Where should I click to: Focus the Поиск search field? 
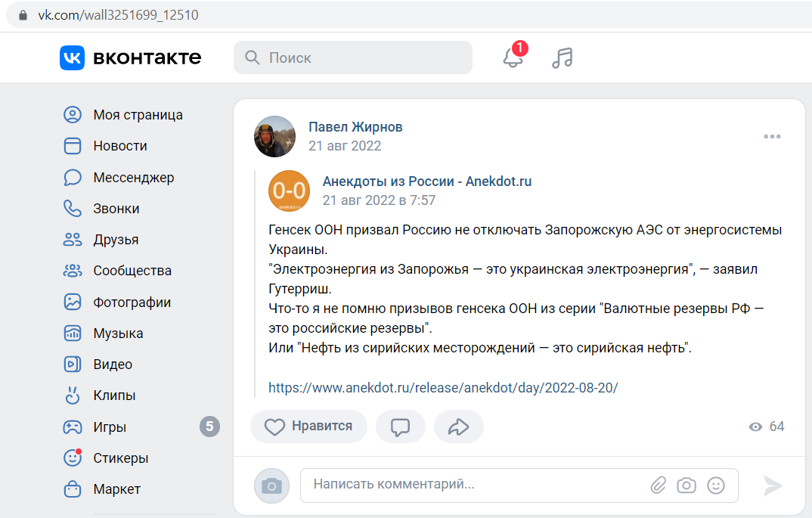click(353, 57)
